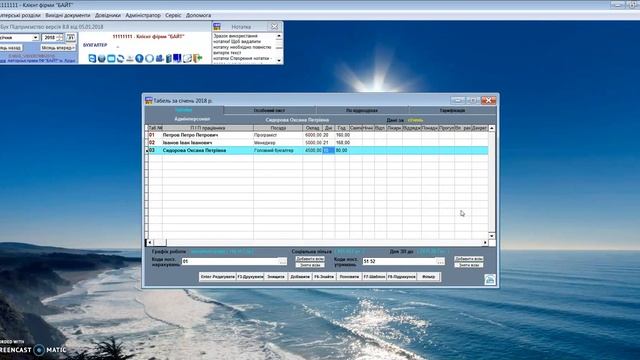
Task: Open the Довідники menu
Action: tap(108, 15)
